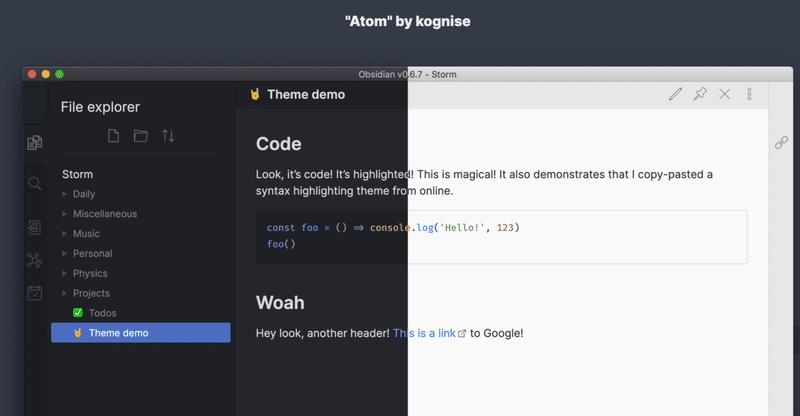
Task: Open today's daily note calendar icon
Action: 35,293
